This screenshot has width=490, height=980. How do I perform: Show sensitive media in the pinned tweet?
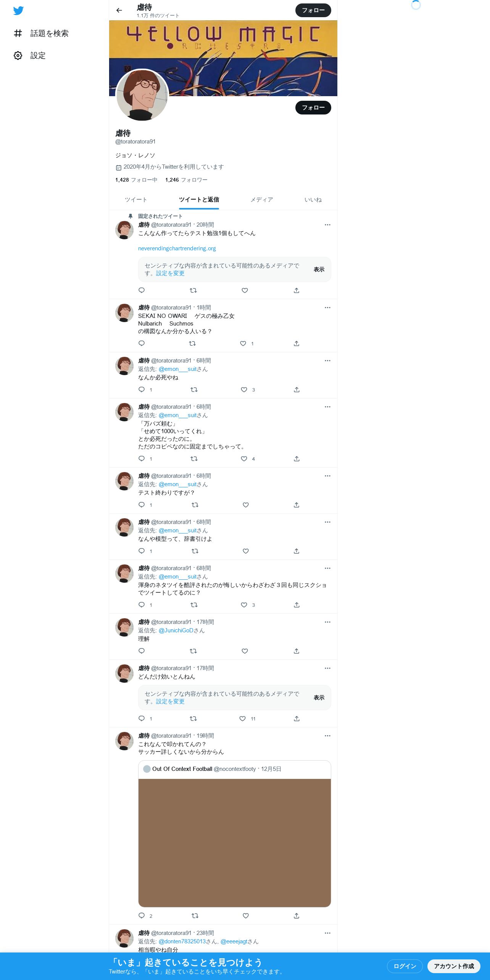click(x=319, y=269)
